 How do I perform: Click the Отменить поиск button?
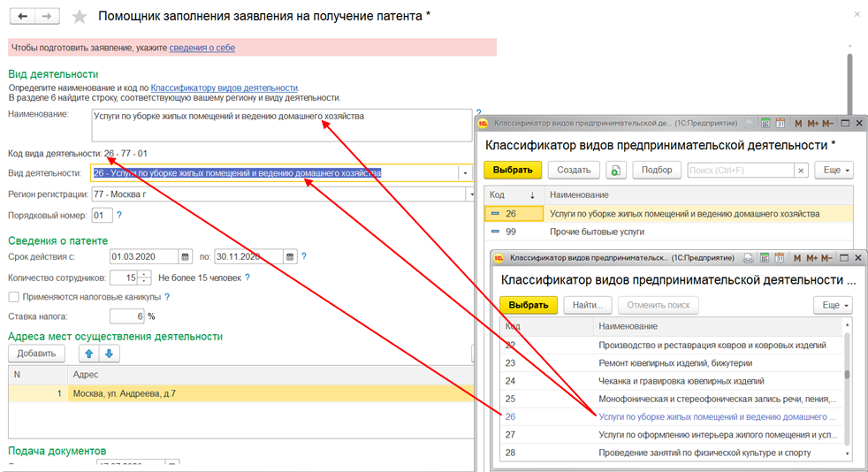659,305
